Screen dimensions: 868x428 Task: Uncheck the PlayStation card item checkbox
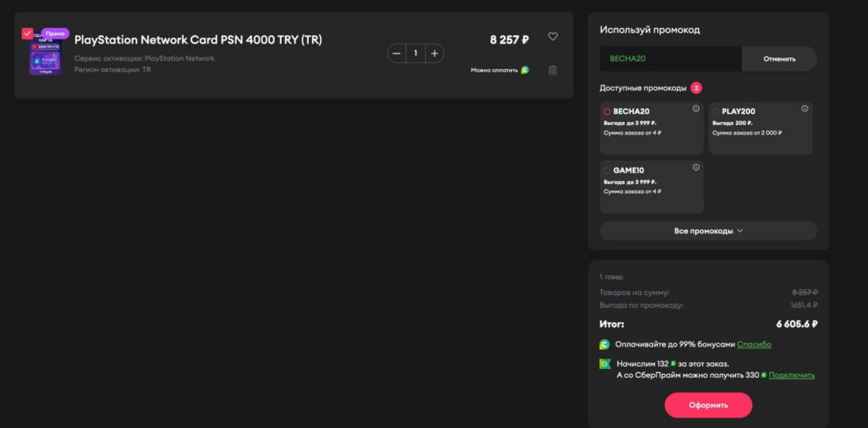(27, 33)
